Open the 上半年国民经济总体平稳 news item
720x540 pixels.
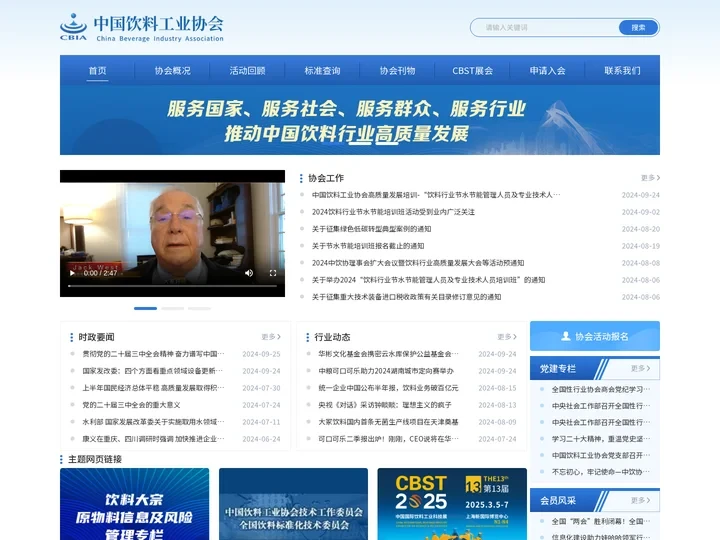(153, 388)
